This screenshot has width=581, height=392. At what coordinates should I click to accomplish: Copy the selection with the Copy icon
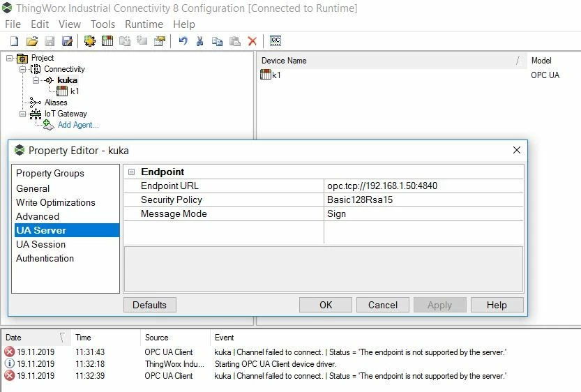click(218, 41)
